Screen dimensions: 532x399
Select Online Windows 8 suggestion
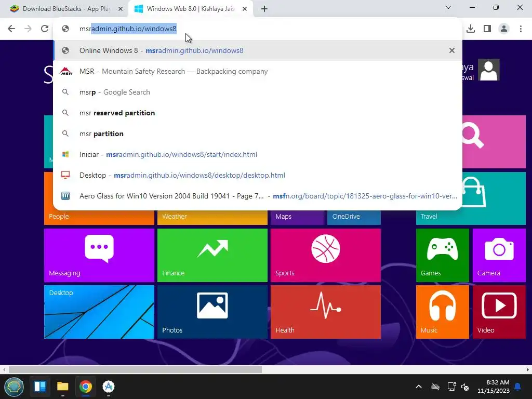tap(258, 50)
